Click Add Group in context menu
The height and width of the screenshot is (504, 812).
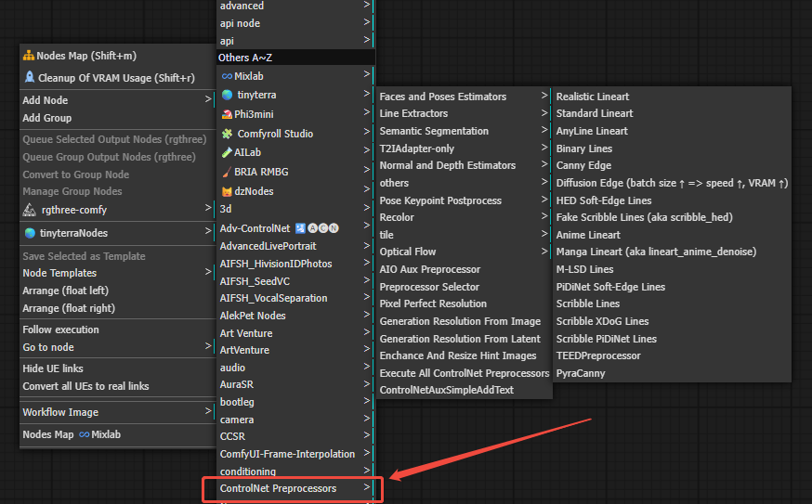(47, 118)
